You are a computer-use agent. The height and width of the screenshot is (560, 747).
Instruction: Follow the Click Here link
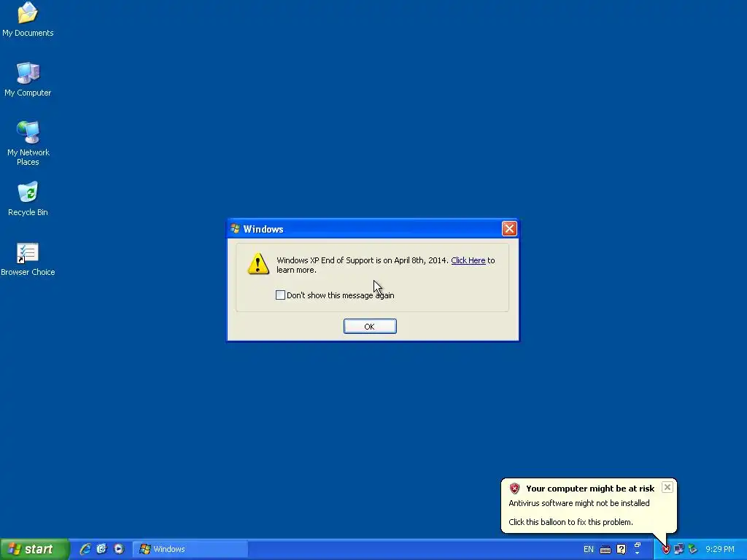click(468, 260)
